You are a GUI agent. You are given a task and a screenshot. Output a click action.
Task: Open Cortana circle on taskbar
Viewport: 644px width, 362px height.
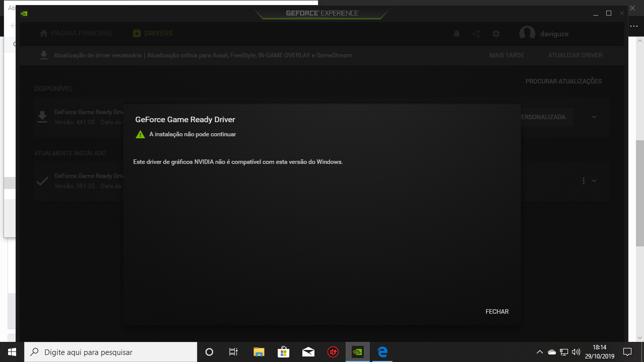[209, 352]
